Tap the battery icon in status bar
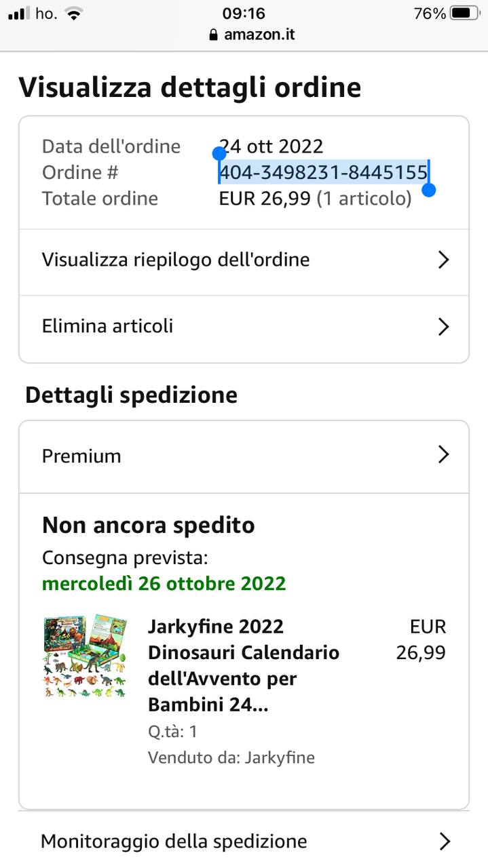 tap(465, 13)
